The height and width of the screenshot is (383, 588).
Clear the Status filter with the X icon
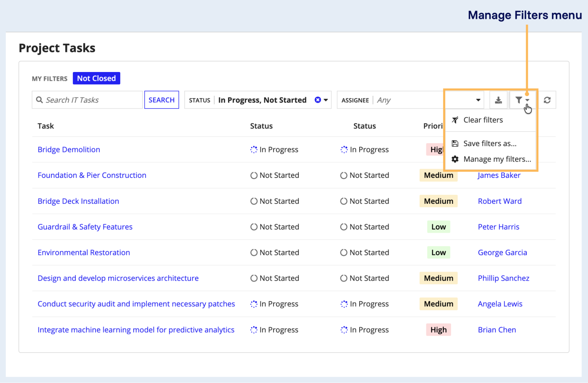coord(318,100)
